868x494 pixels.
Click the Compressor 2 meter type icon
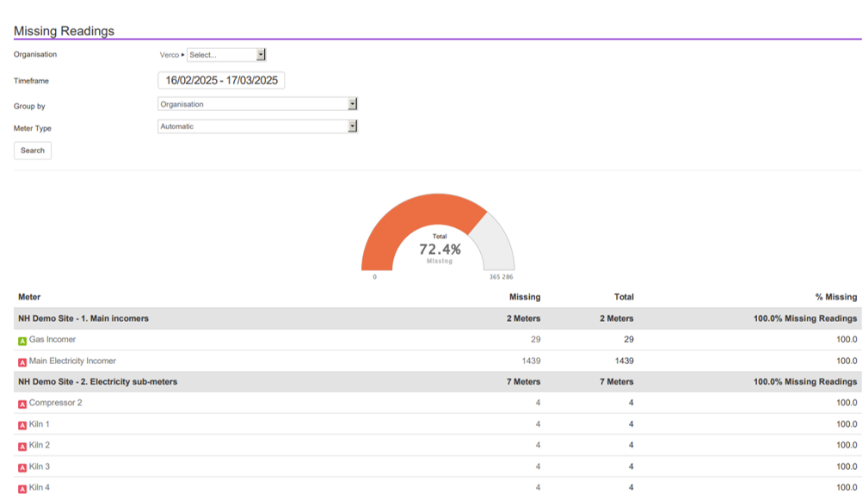(22, 404)
